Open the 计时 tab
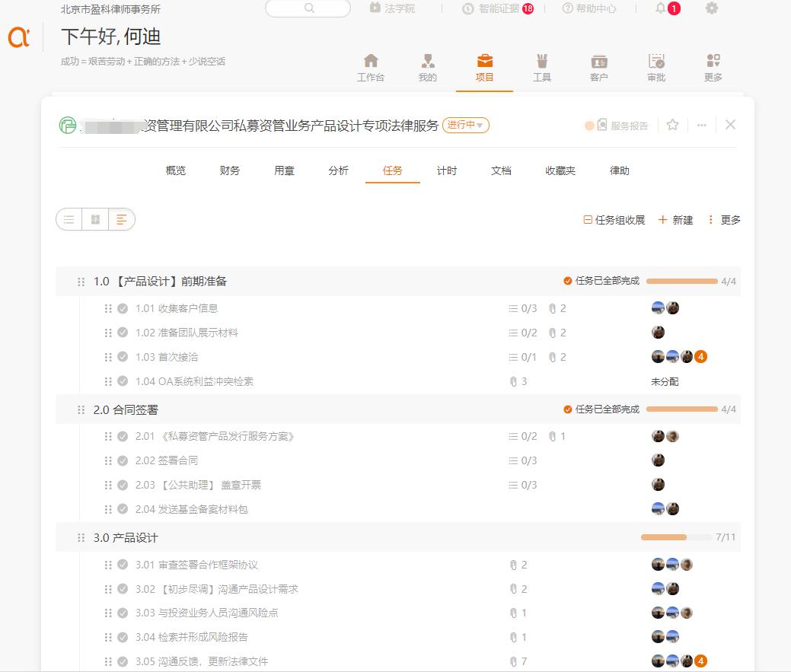Viewport: 791px width, 672px height. pyautogui.click(x=447, y=170)
